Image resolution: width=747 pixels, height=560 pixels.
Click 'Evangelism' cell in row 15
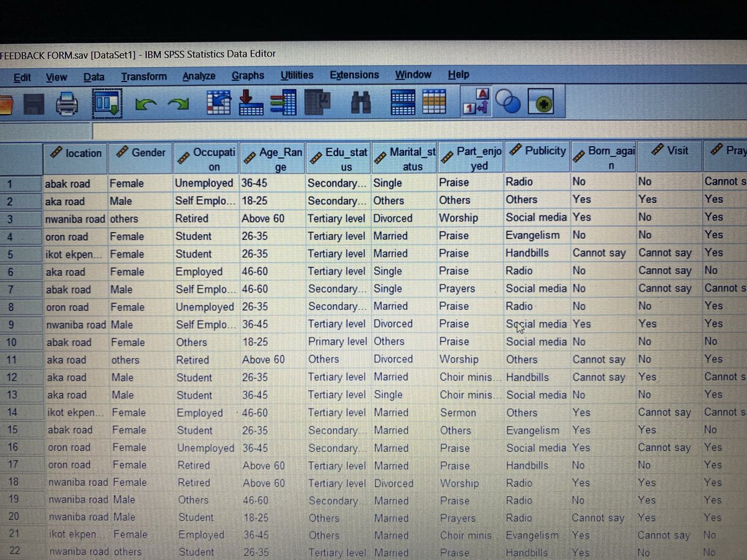537,430
